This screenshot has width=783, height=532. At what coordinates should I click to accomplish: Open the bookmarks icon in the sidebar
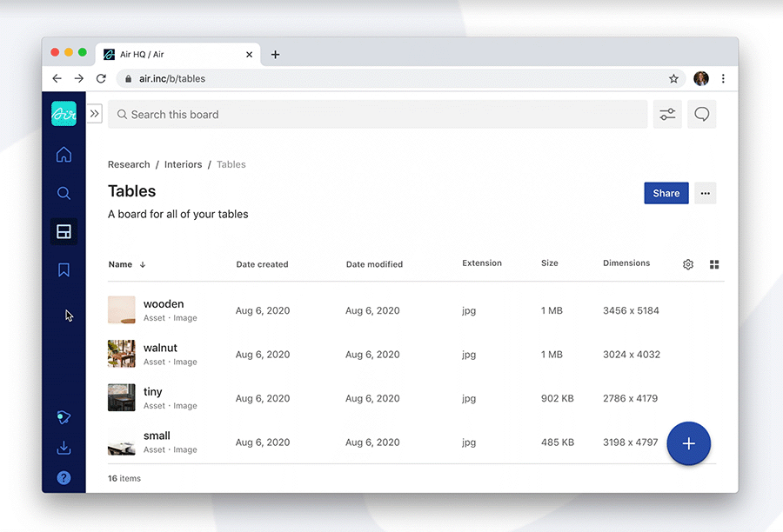tap(64, 270)
